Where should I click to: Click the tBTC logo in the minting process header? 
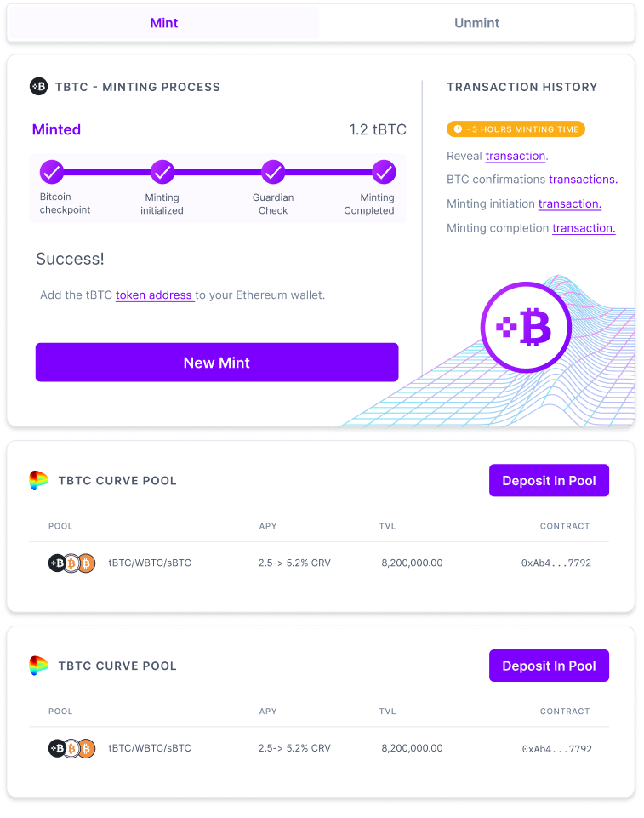point(37,87)
